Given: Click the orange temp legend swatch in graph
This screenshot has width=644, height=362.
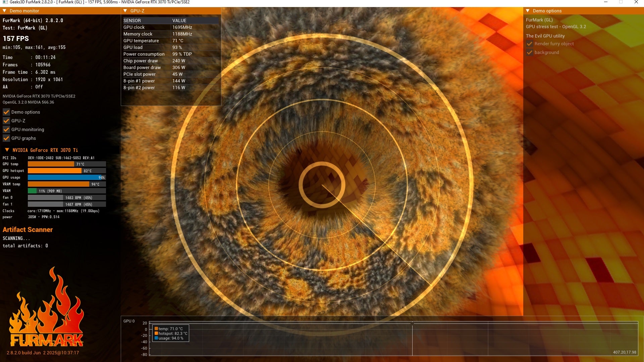Looking at the screenshot, I should pos(156,329).
